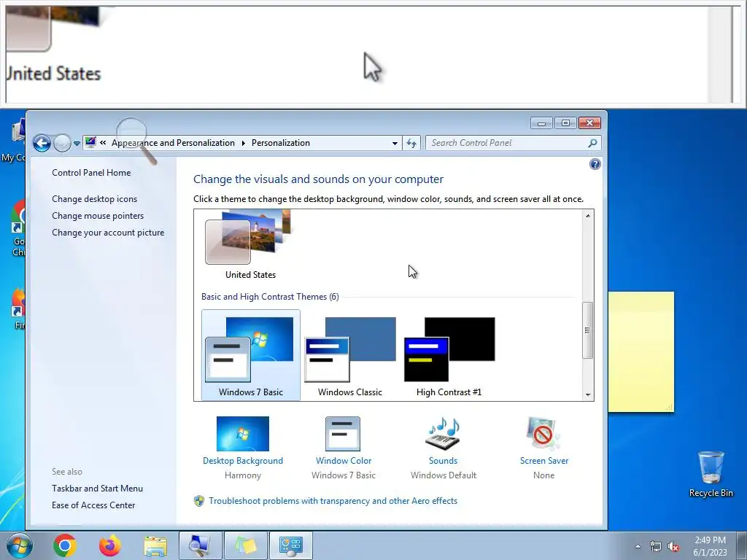Click the taskbar clock 2:49 PM
The height and width of the screenshot is (560, 747).
[x=710, y=546]
